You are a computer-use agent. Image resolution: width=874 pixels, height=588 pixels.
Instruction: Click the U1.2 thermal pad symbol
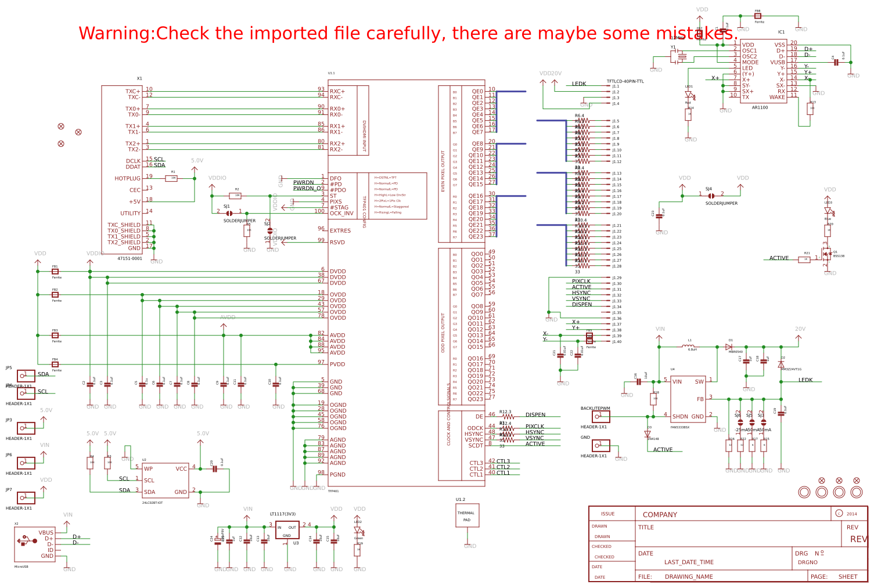click(467, 514)
